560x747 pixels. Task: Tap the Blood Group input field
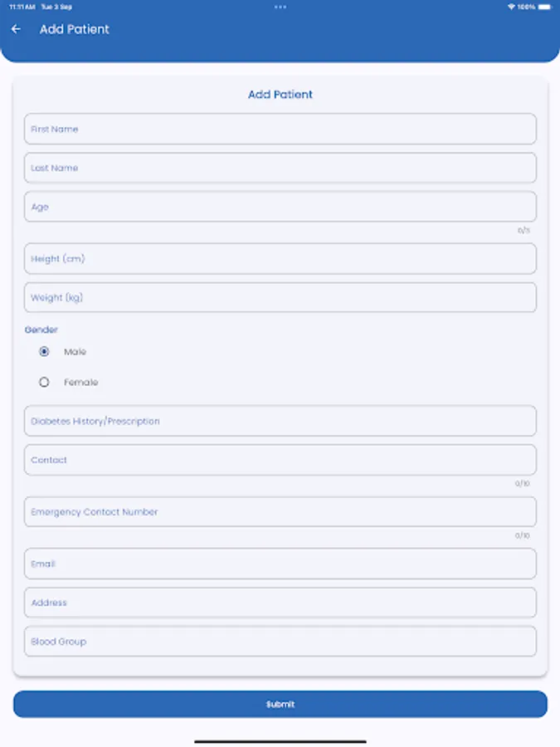pos(280,641)
